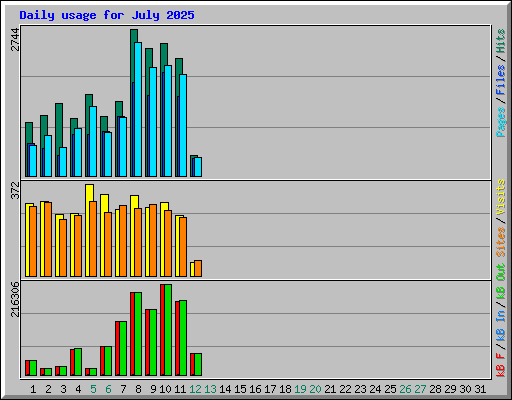
Task: Select the green kB Out bar for day 12
Action: (x=198, y=364)
